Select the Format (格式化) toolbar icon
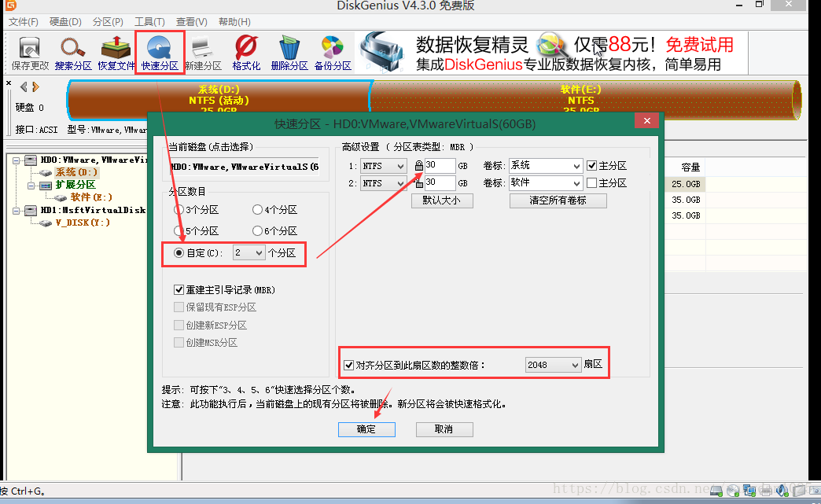Screen dimensions: 821x504 pos(246,53)
